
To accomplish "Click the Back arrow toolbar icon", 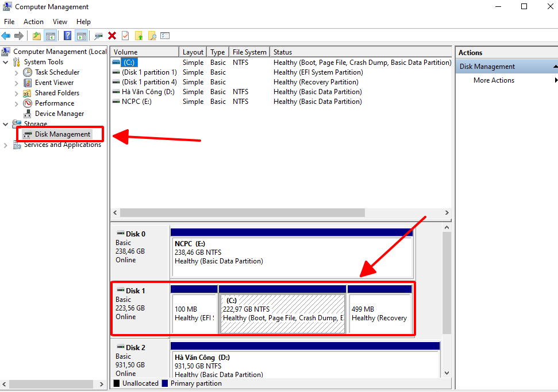I will coord(6,36).
